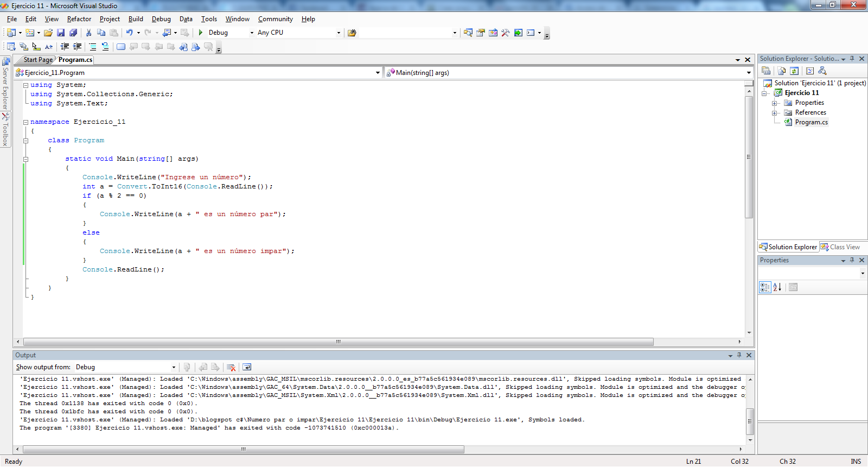
Task: Open the Tools menu
Action: pos(209,19)
